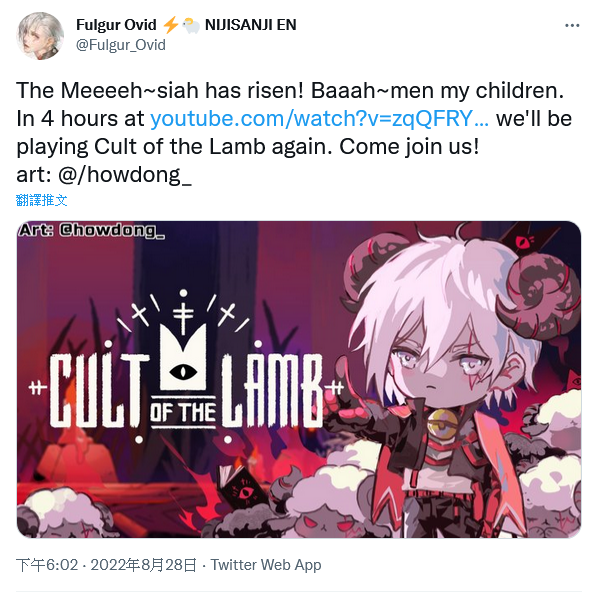Click the Art: @howdong_ watermark on image
This screenshot has width=598, height=592.
[x=92, y=230]
